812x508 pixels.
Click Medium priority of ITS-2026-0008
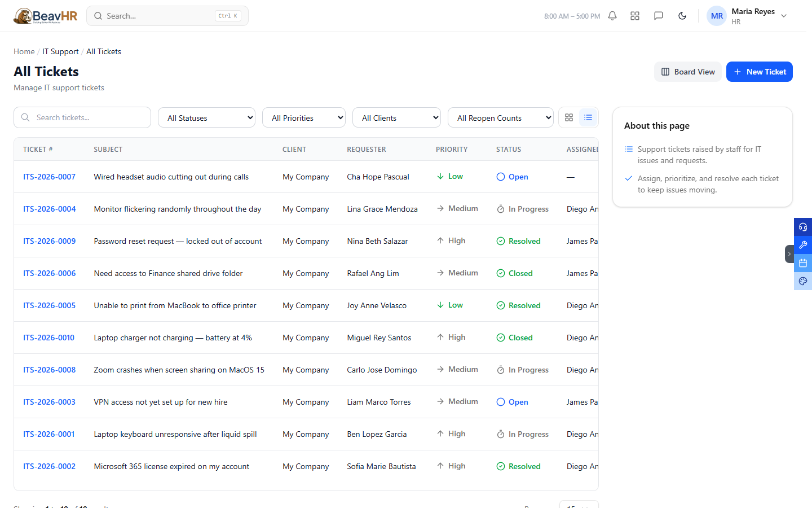[x=457, y=369]
